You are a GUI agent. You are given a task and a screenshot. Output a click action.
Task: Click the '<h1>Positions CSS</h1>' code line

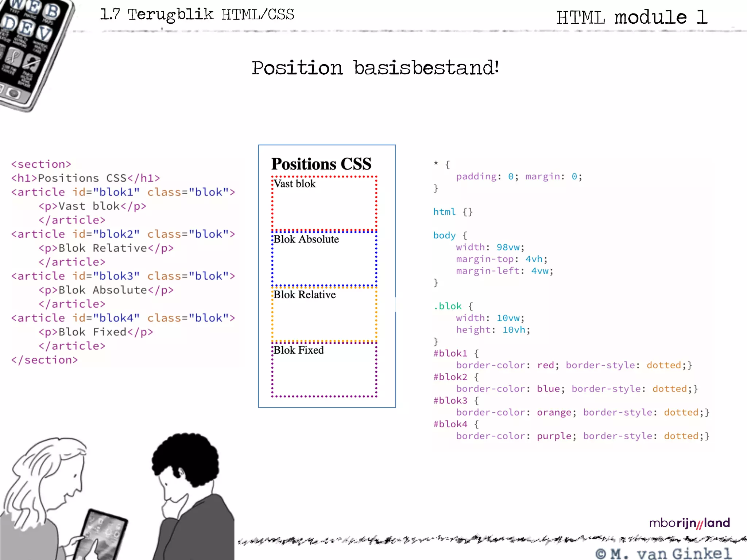coord(86,178)
